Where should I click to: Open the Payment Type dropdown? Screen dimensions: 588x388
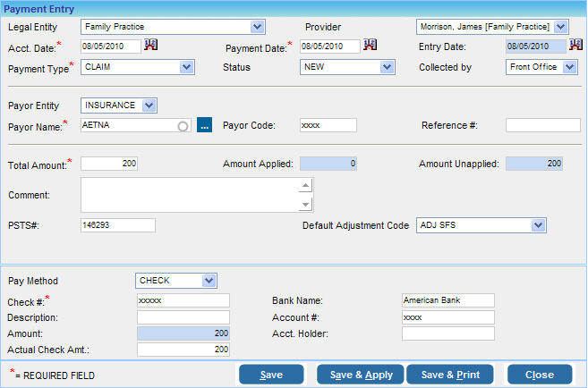pyautogui.click(x=186, y=67)
